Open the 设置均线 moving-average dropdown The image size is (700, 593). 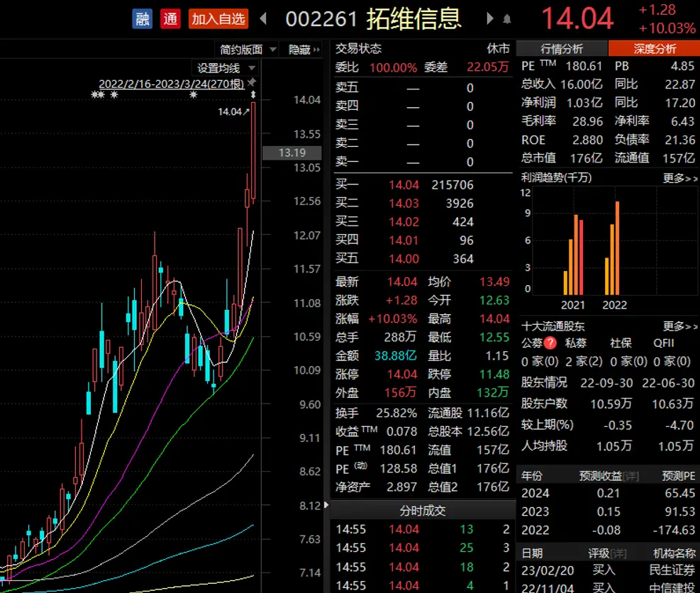(226, 68)
